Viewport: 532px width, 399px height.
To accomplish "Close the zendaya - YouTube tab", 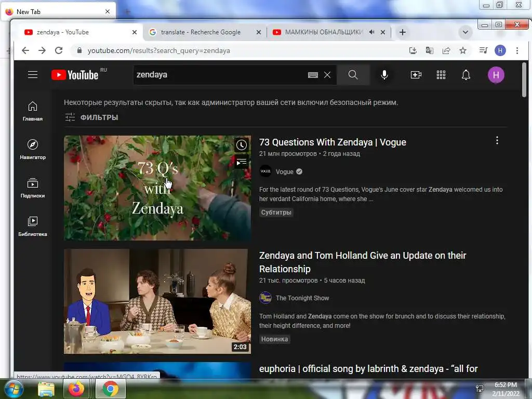I will click(135, 32).
